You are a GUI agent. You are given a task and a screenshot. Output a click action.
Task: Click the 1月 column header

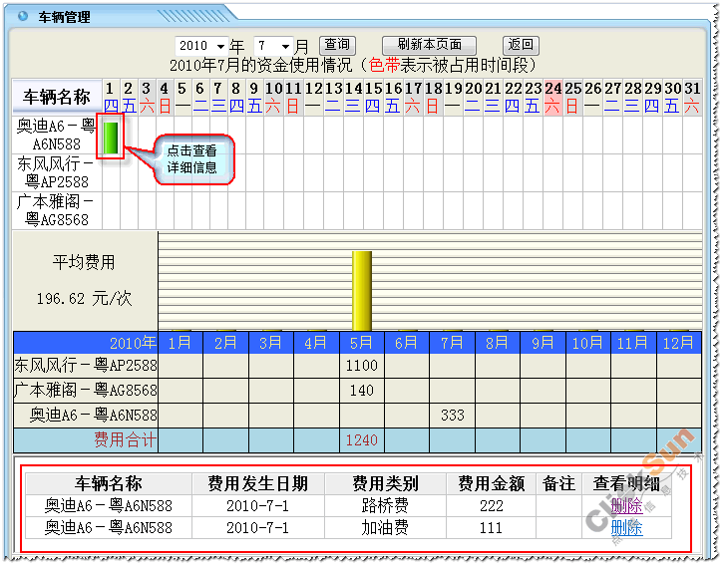(181, 343)
